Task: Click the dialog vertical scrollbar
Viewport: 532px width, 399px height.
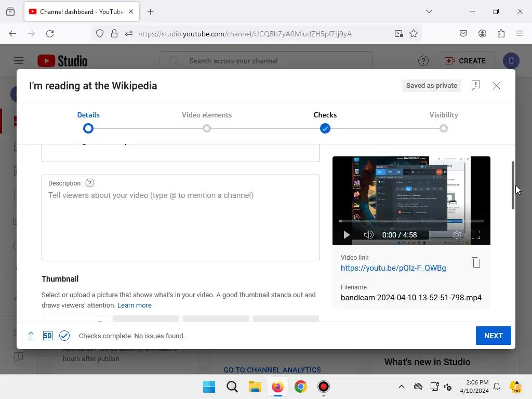Action: (x=513, y=185)
